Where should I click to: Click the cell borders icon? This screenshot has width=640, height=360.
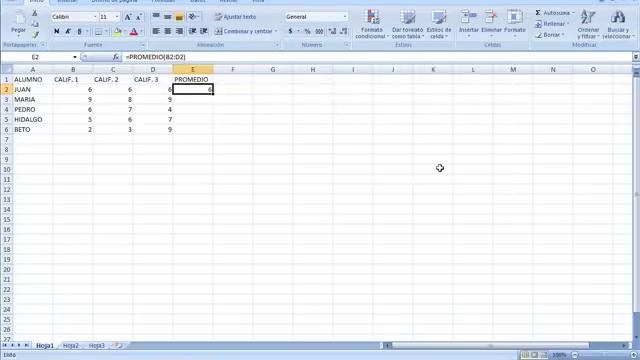coord(98,31)
